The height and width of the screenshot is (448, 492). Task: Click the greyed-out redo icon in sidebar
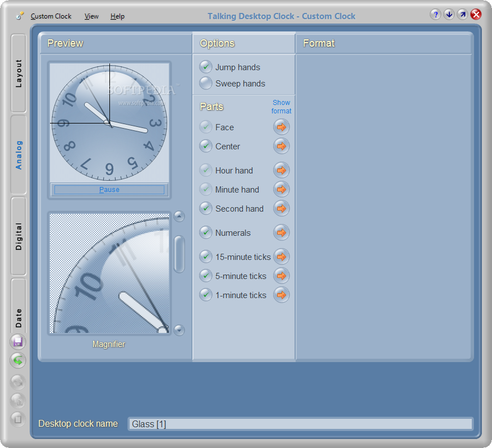click(x=18, y=382)
